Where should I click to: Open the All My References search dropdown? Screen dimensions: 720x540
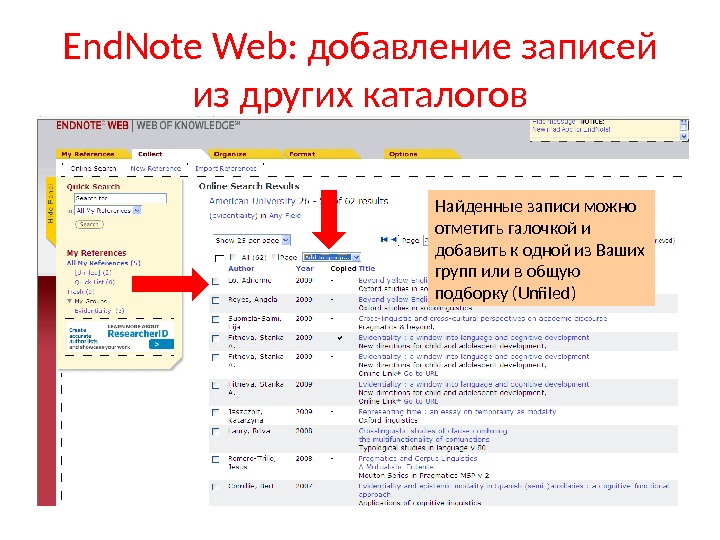tap(108, 211)
